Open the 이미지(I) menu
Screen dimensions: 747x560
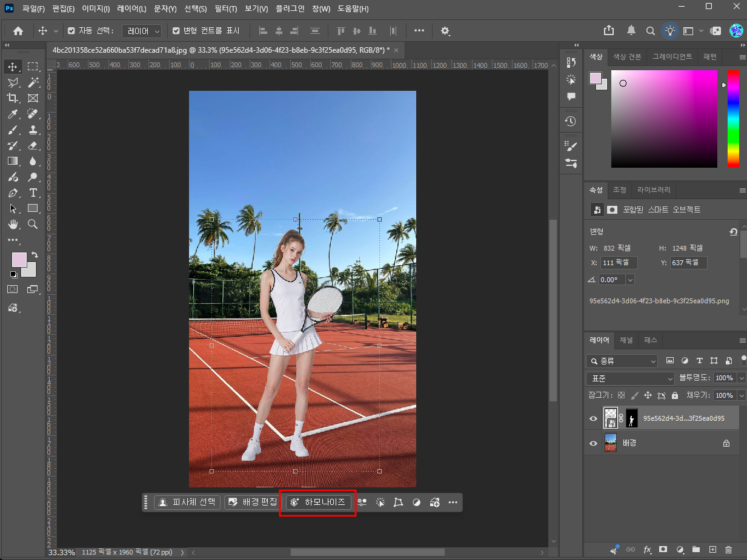[x=96, y=9]
